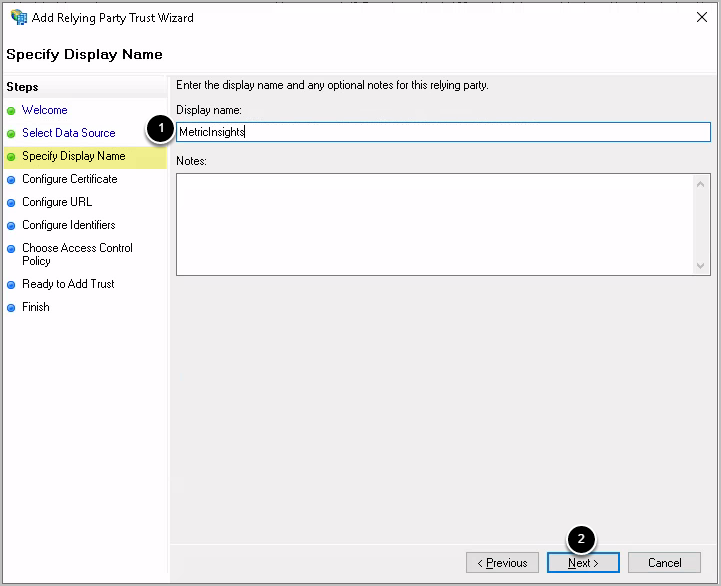Click Choose Access Control Policy step

(x=77, y=254)
